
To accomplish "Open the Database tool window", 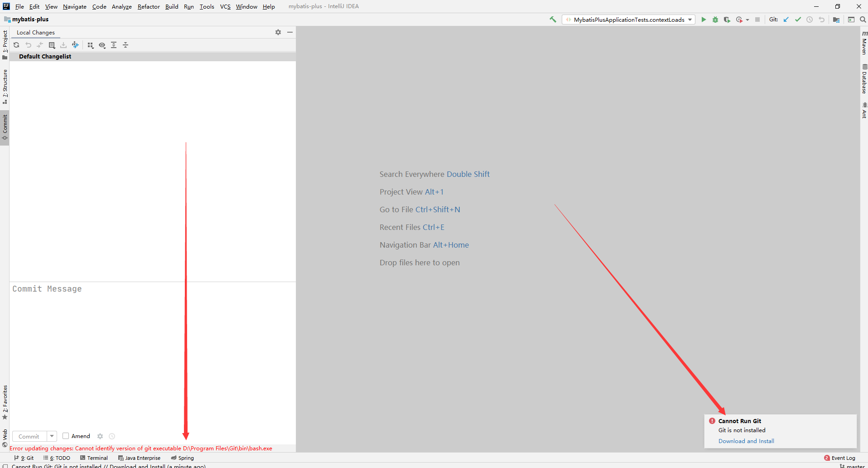I will (x=864, y=79).
